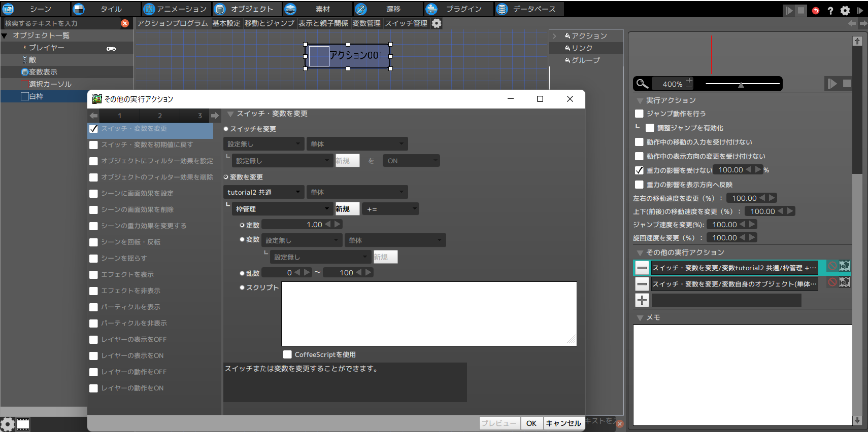The height and width of the screenshot is (432, 868).
Task: Click the help question mark icon
Action: click(x=830, y=11)
